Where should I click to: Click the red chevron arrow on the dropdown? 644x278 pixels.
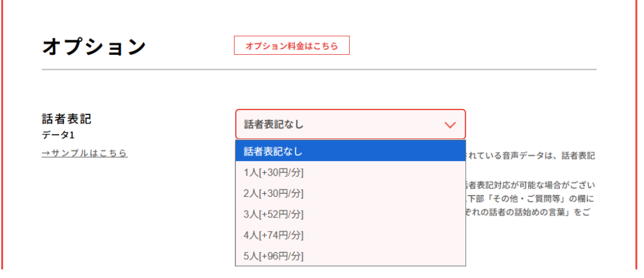450,125
